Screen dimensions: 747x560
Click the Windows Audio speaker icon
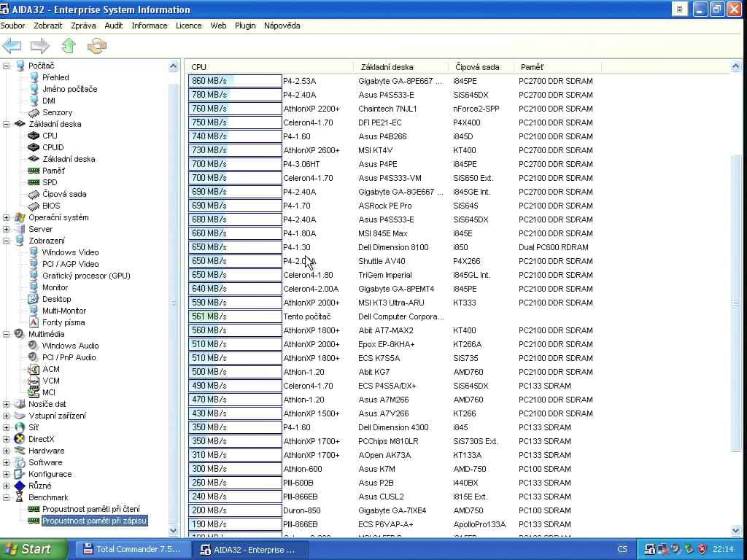click(33, 345)
